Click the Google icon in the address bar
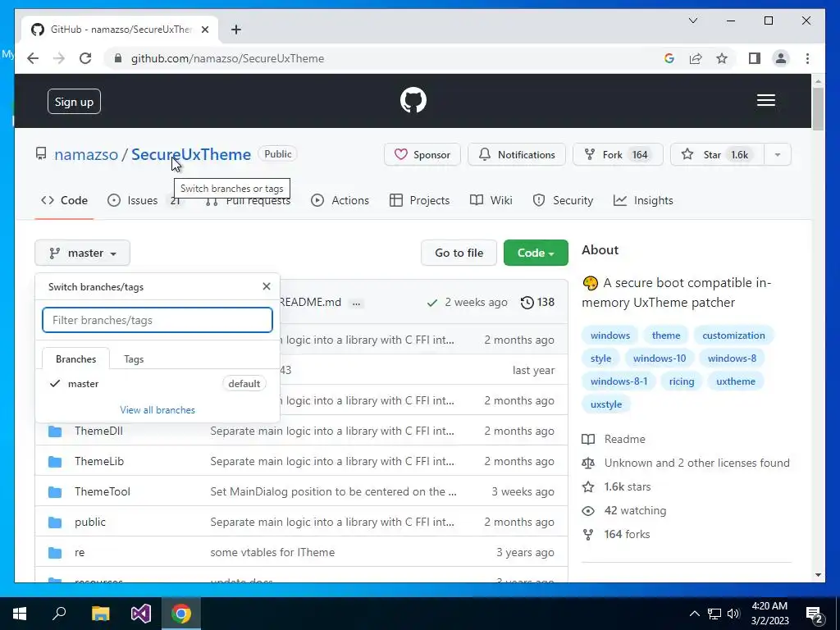This screenshot has height=630, width=840. [x=669, y=58]
